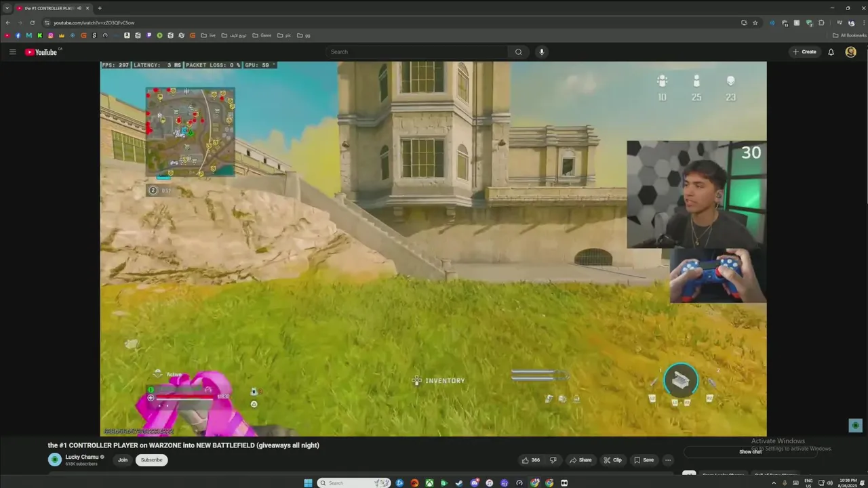Open the Windows Start menu
Viewport: 868px width, 488px height.
point(308,483)
